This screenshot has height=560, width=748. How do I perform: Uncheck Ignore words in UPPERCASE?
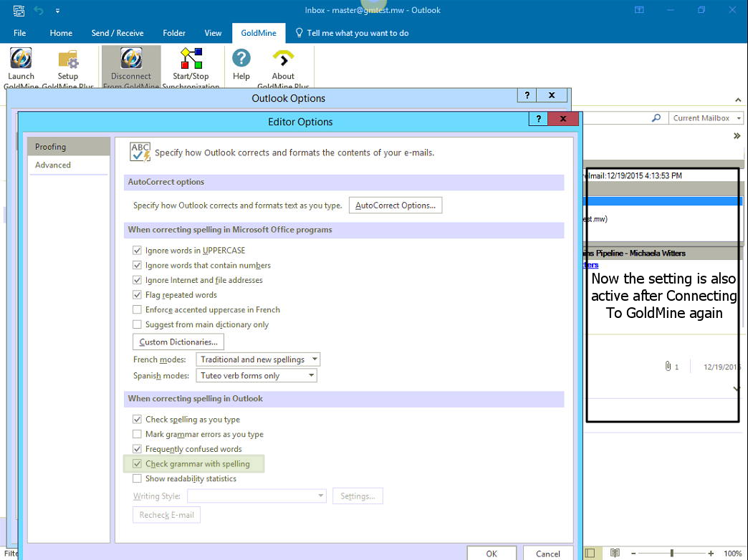coord(138,251)
